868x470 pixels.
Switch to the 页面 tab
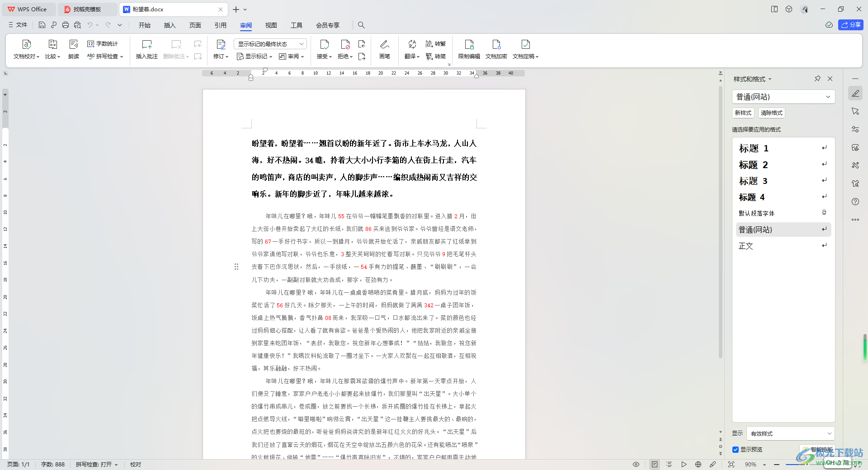(x=195, y=25)
